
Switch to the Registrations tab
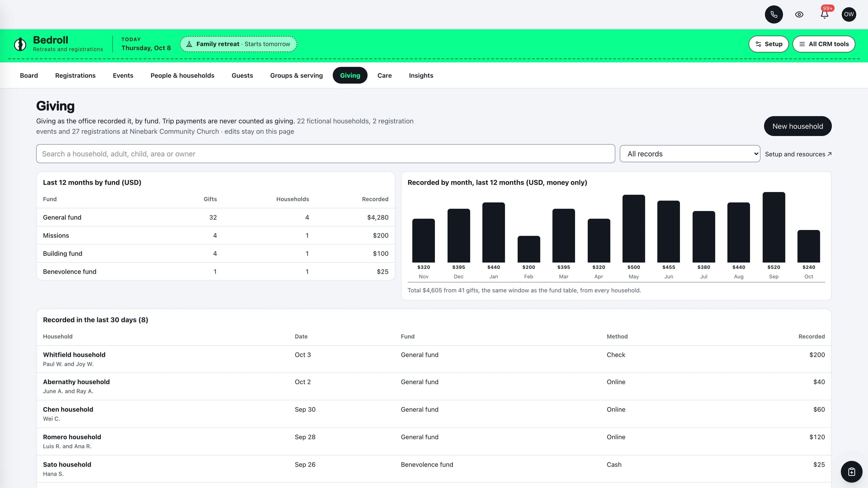75,75
